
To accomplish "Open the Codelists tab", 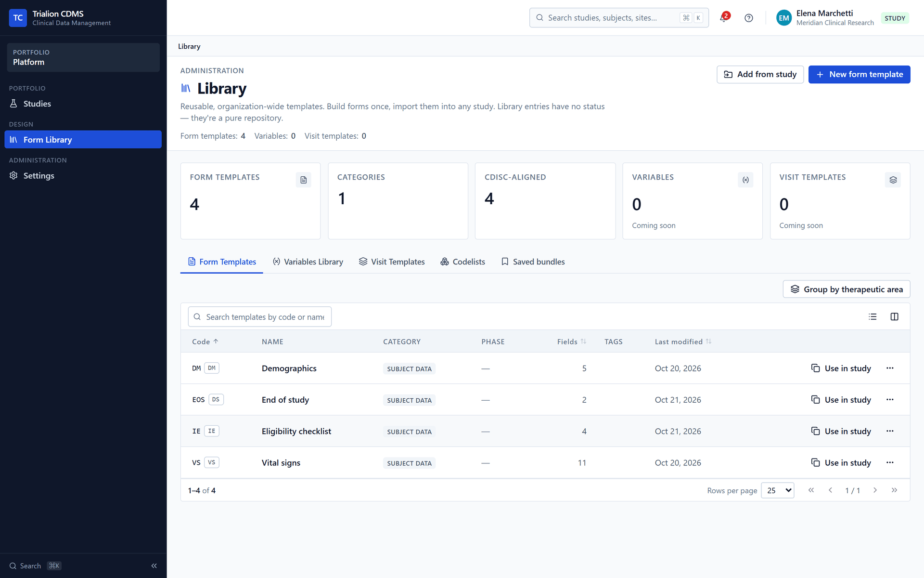I will pyautogui.click(x=462, y=262).
